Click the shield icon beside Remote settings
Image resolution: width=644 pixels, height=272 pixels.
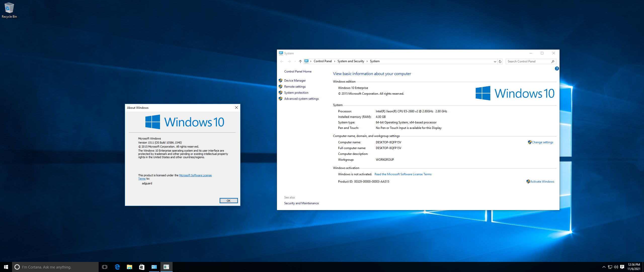pyautogui.click(x=280, y=87)
